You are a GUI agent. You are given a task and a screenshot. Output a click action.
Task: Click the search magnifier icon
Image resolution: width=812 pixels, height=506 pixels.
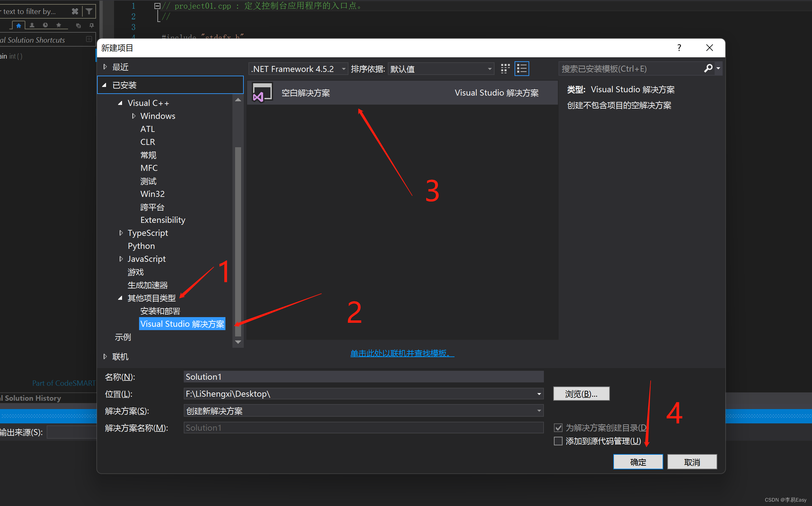708,69
